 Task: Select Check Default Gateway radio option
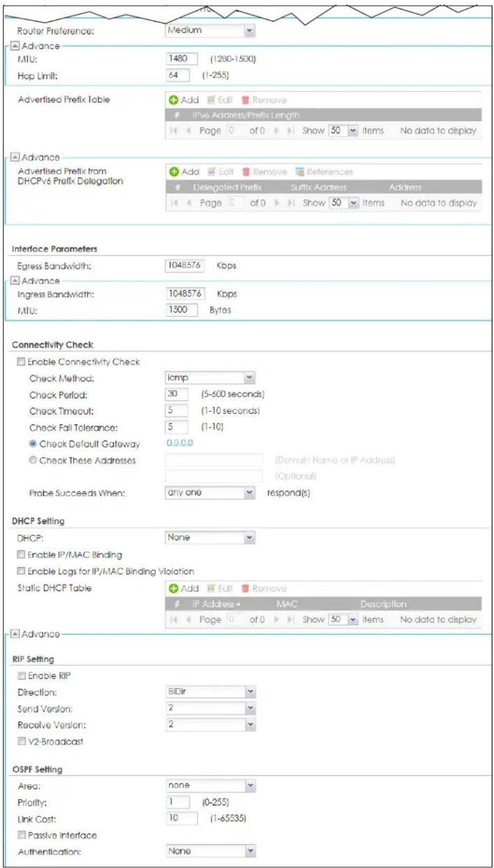(x=33, y=444)
